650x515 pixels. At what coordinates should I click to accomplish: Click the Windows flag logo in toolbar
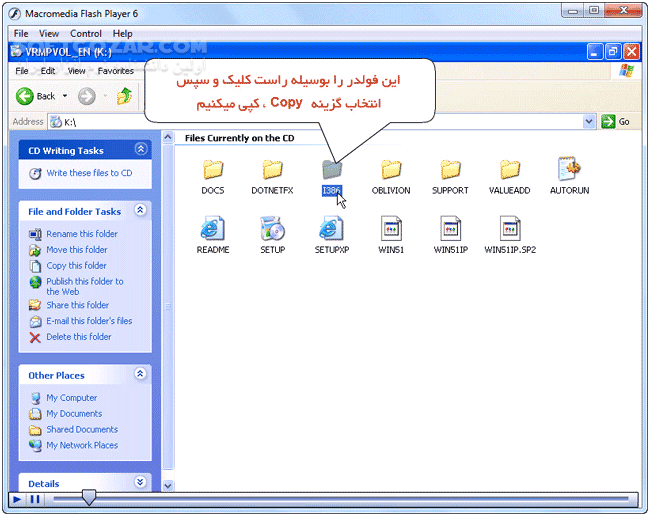(626, 71)
